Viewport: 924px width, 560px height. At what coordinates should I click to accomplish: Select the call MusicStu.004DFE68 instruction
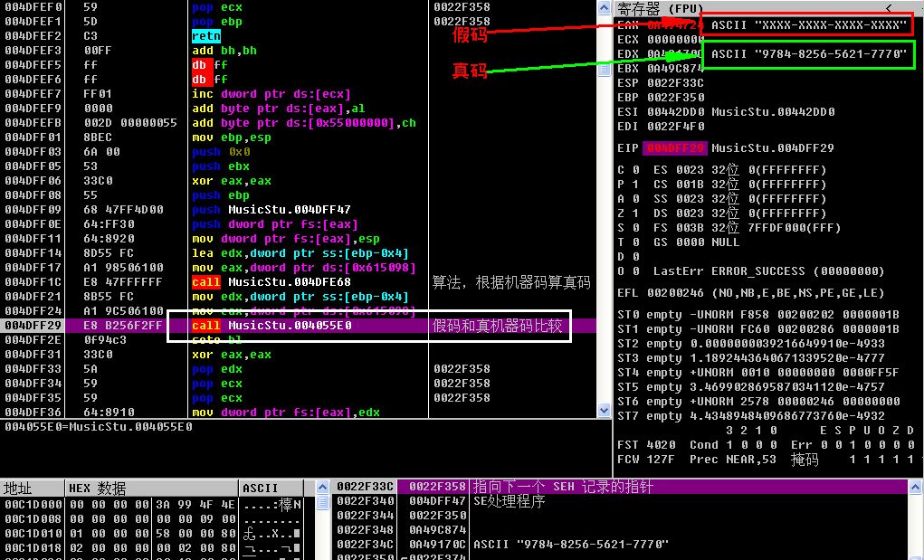click(271, 282)
